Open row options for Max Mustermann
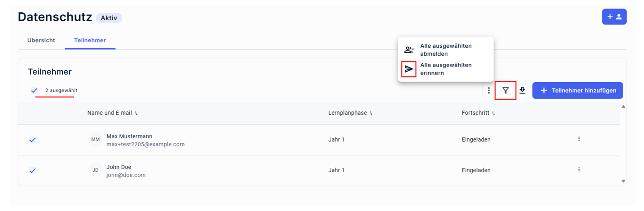The image size is (644, 211). (579, 139)
